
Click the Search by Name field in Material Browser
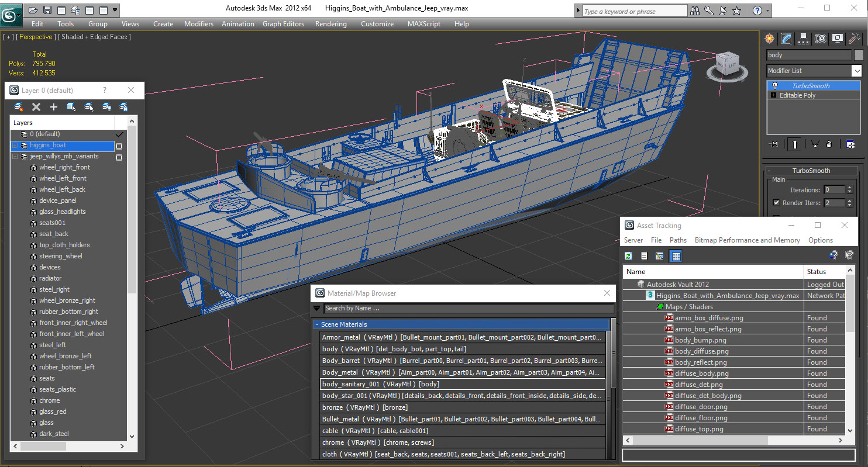(469, 308)
